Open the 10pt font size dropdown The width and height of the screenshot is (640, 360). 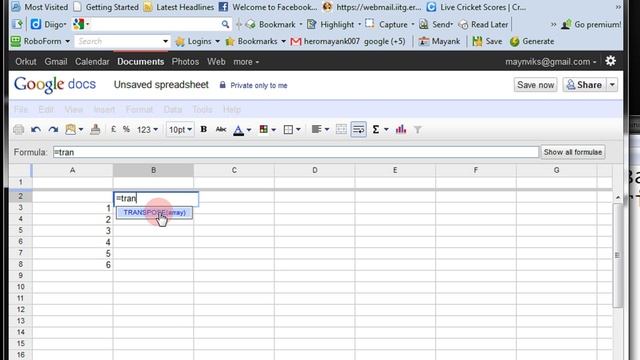(x=180, y=130)
